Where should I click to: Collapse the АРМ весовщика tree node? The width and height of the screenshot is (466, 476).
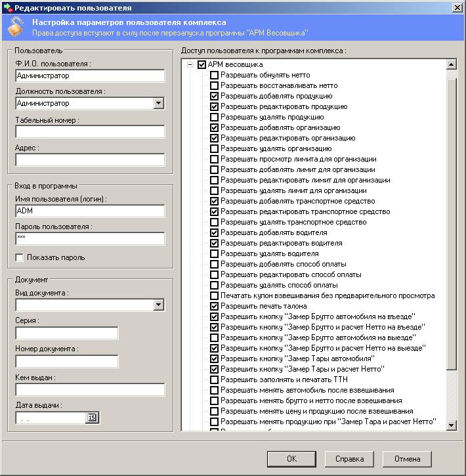pos(190,65)
